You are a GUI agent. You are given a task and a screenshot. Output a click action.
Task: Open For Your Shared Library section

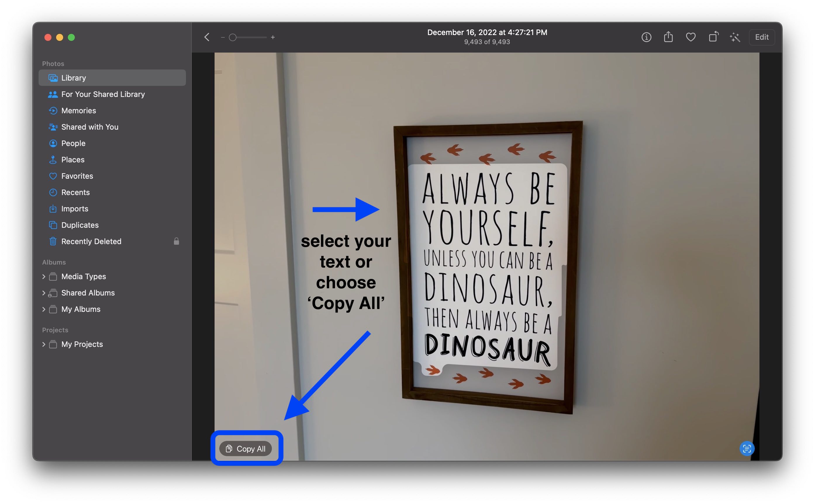(103, 94)
